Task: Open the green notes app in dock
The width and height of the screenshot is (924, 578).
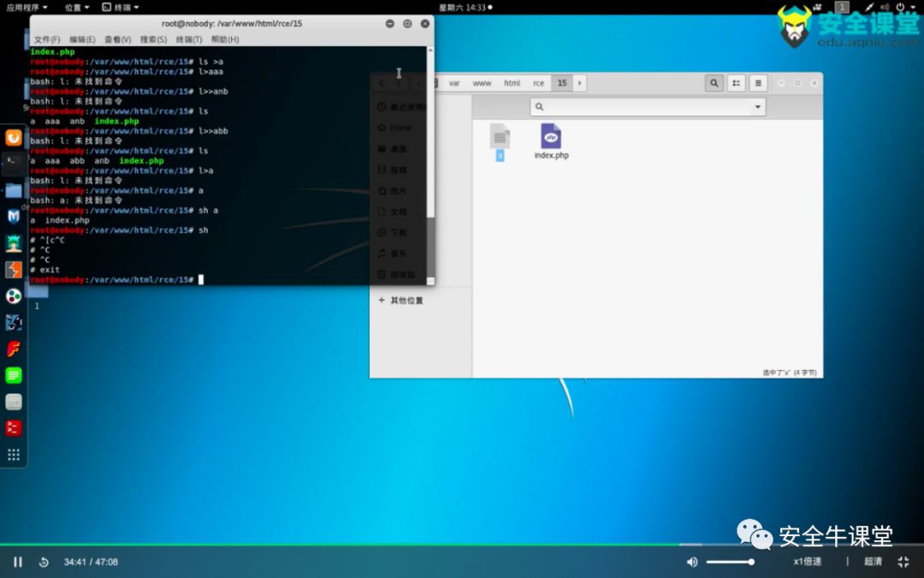Action: click(x=13, y=375)
